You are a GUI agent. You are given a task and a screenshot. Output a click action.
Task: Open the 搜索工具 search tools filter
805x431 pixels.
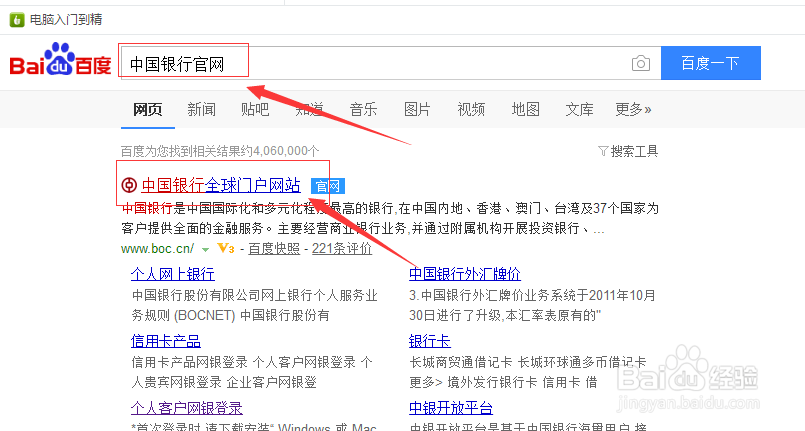pyautogui.click(x=628, y=151)
